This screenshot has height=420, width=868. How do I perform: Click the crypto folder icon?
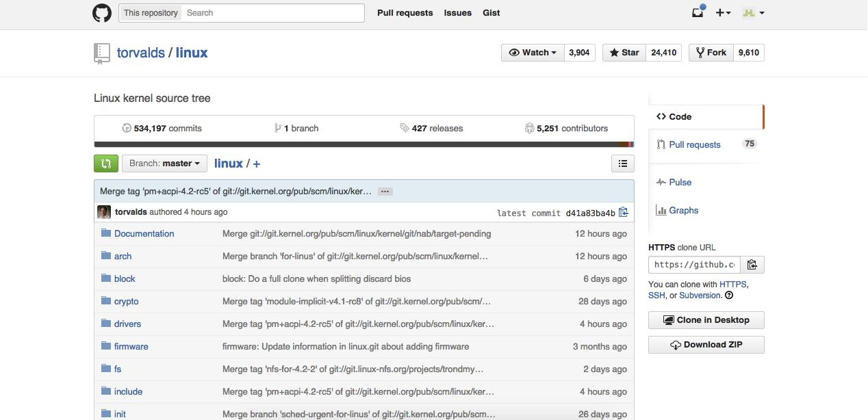(x=105, y=301)
